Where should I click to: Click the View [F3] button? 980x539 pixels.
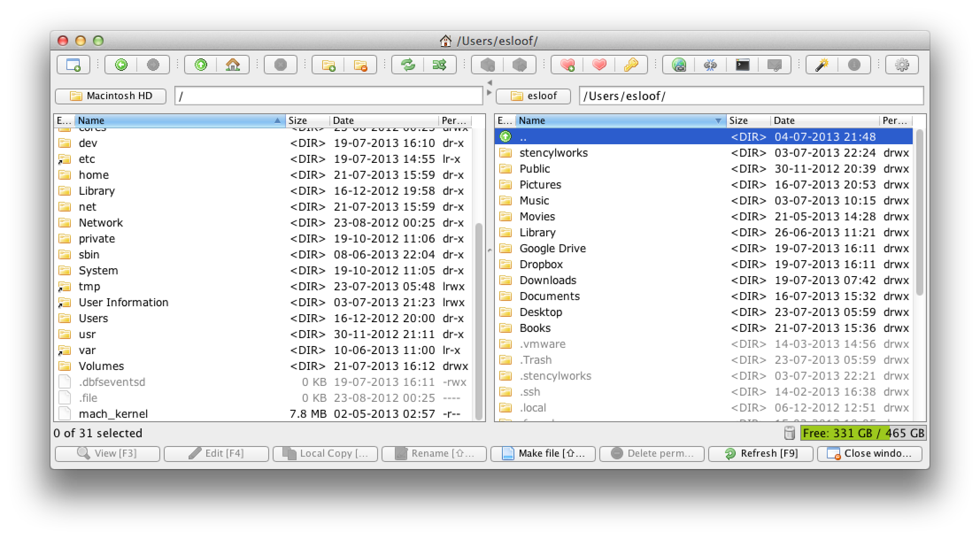tap(107, 454)
